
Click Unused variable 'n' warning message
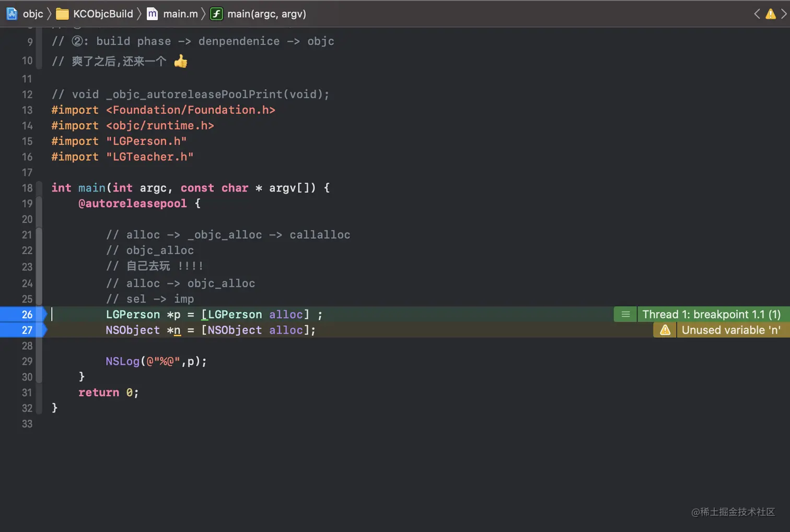(731, 330)
